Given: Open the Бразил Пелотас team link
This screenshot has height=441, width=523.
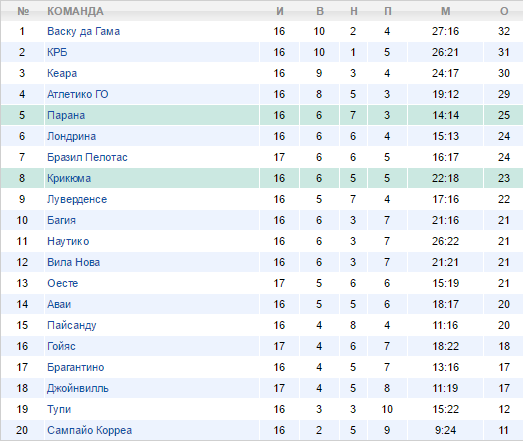Looking at the screenshot, I should (87, 157).
